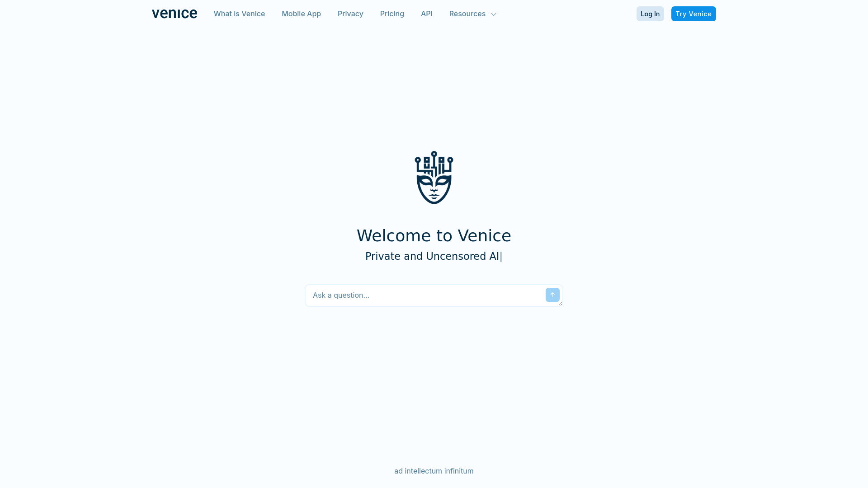The height and width of the screenshot is (488, 868).
Task: Click the Pricing navigation link
Action: (392, 13)
